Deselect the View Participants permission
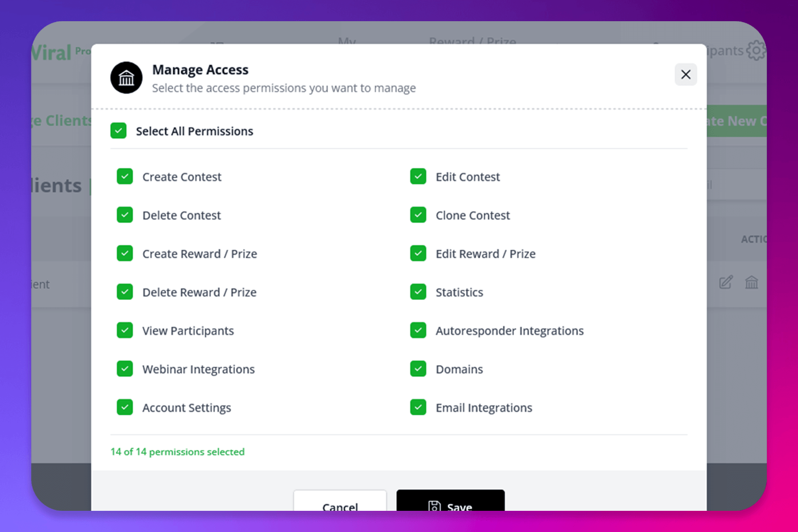This screenshot has width=798, height=532. (125, 330)
